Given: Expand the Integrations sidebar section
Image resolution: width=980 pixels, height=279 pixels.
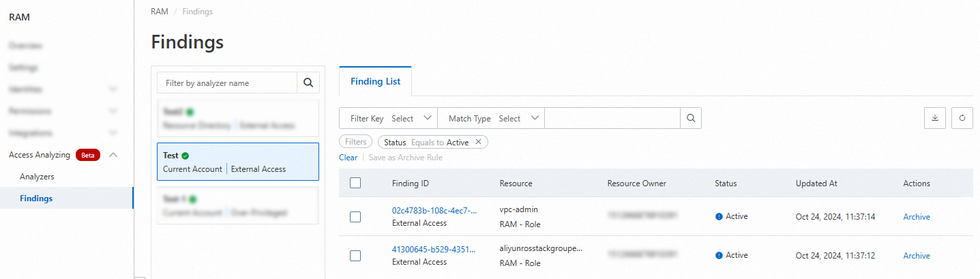Looking at the screenshot, I should point(113,133).
